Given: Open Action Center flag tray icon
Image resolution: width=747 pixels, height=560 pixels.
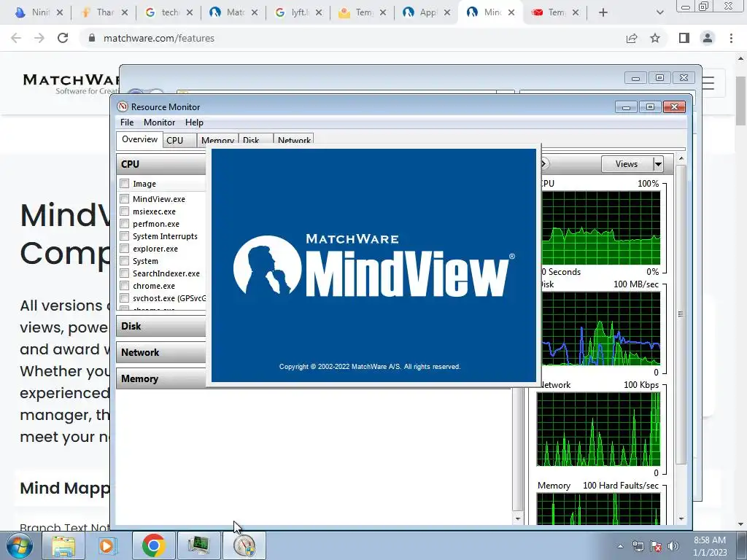Looking at the screenshot, I should [656, 546].
